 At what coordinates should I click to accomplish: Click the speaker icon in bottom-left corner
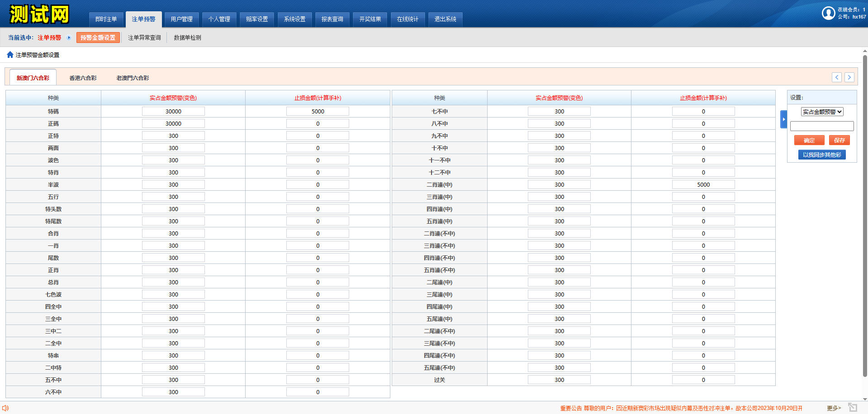click(5, 408)
